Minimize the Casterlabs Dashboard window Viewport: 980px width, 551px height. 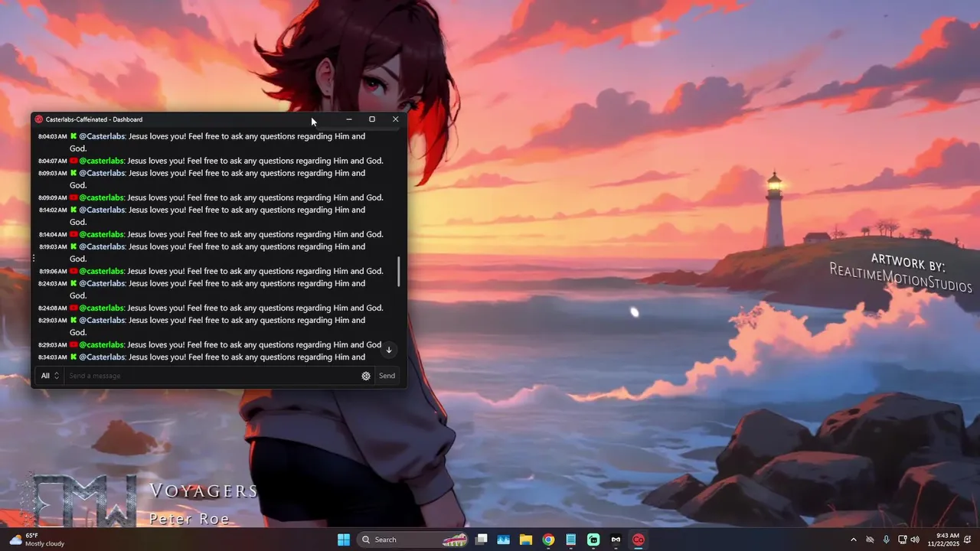coord(349,119)
